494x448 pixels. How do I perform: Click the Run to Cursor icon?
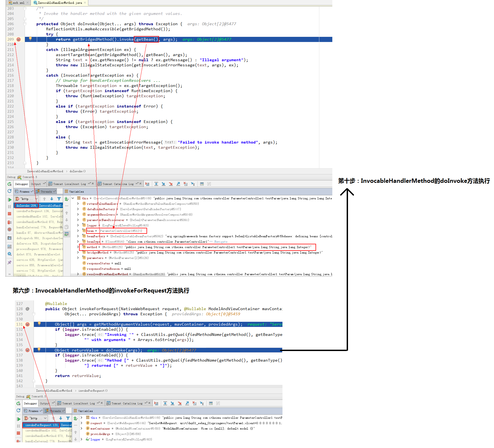(x=193, y=184)
